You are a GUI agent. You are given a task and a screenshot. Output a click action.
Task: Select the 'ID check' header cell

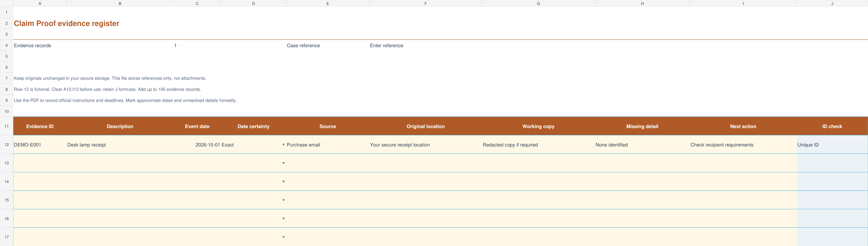[x=832, y=126]
